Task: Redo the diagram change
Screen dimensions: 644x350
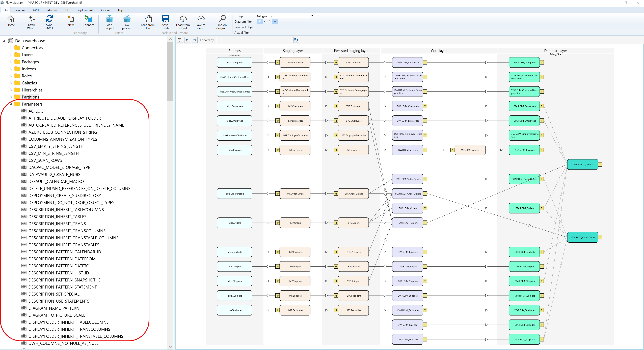Action: [x=195, y=40]
